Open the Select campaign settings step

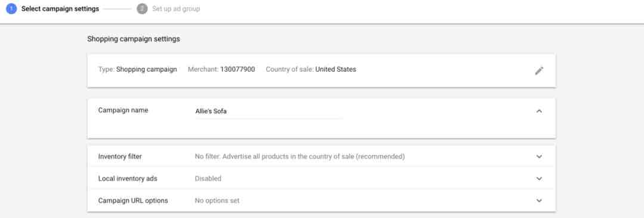(60, 8)
